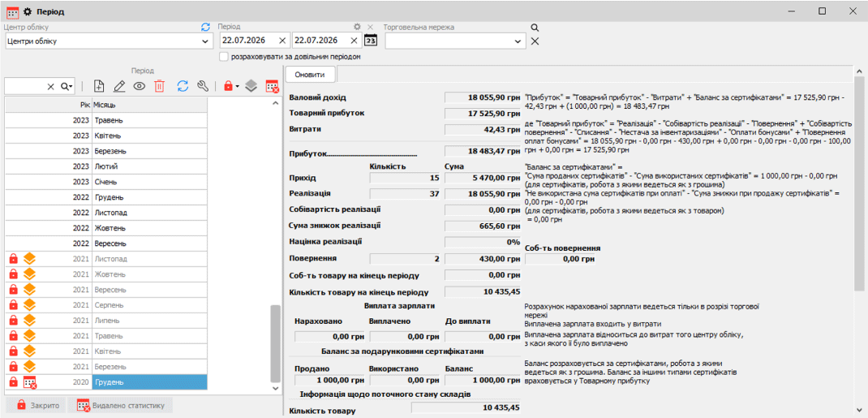Viewport: 868px width, 418px height.
Task: Click the Соб-ть повернення value field
Action: tap(560, 259)
